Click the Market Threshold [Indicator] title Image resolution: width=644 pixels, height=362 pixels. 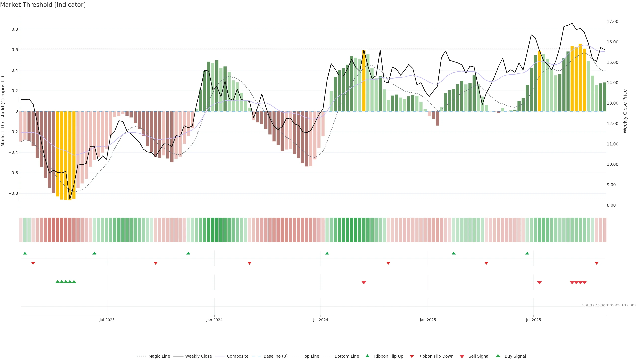tap(43, 5)
